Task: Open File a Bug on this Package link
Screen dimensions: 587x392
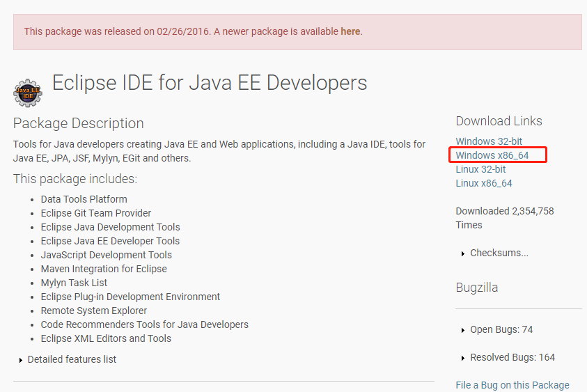Action: tap(512, 385)
